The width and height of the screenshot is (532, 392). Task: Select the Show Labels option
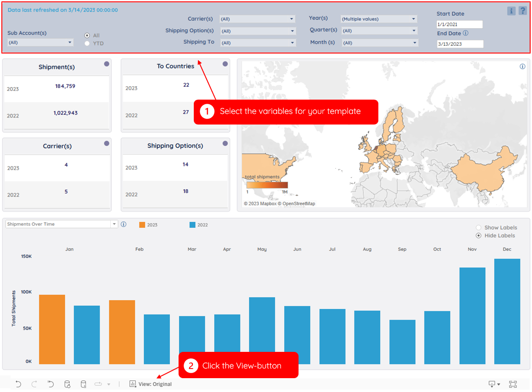click(478, 227)
